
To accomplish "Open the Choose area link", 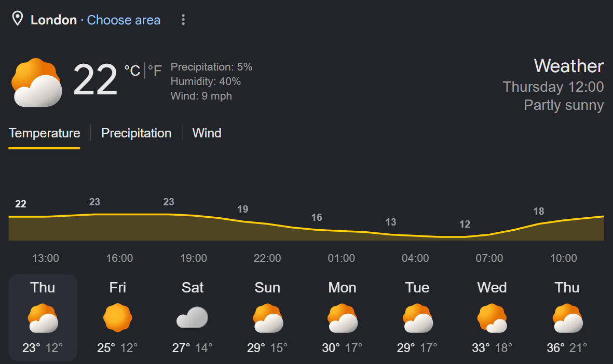I will [x=124, y=20].
